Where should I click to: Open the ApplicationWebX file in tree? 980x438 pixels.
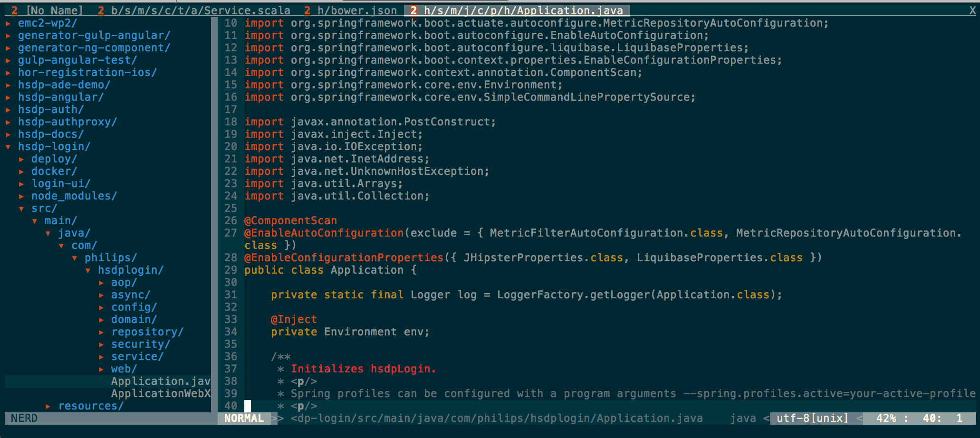(x=161, y=394)
